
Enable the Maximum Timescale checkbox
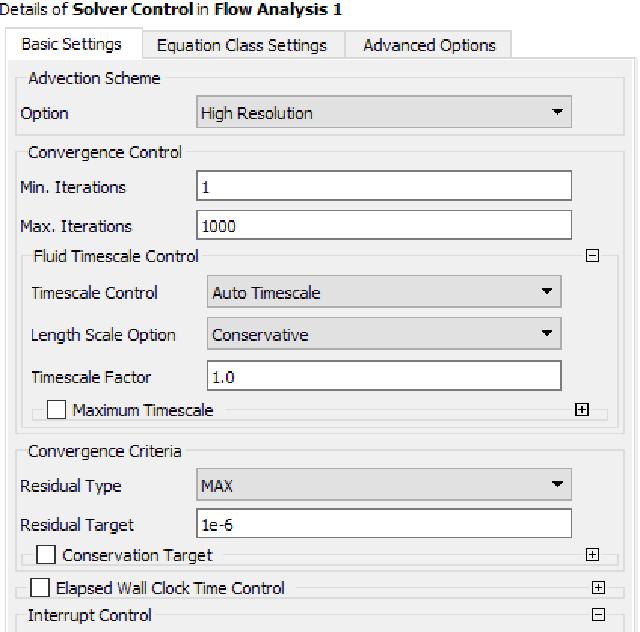(56, 409)
